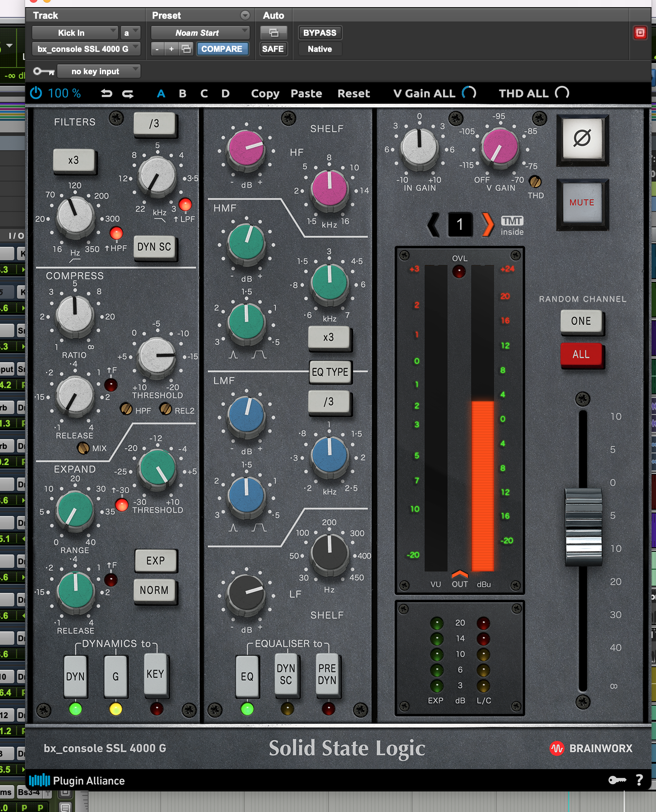Toggle the plugin power icon next to 100 %
The image size is (656, 812).
(36, 93)
